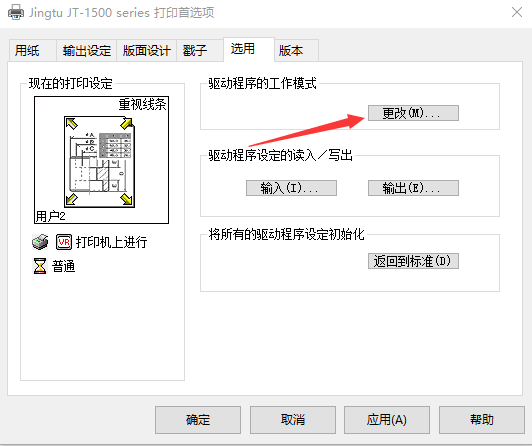
Task: Click the 输出(E)... export button
Action: (x=413, y=188)
